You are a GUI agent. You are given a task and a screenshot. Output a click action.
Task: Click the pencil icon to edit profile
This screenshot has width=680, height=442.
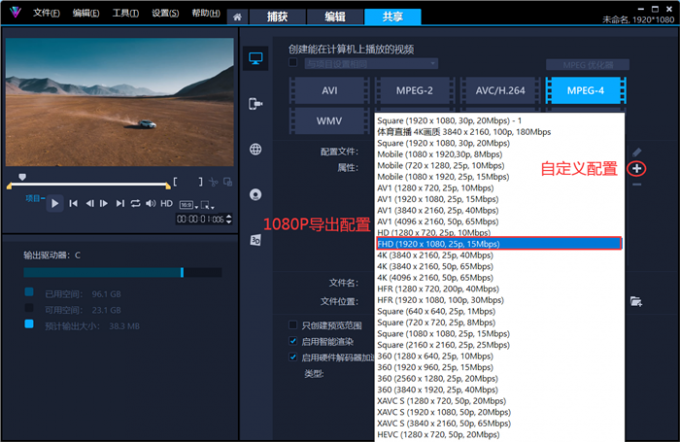point(636,151)
